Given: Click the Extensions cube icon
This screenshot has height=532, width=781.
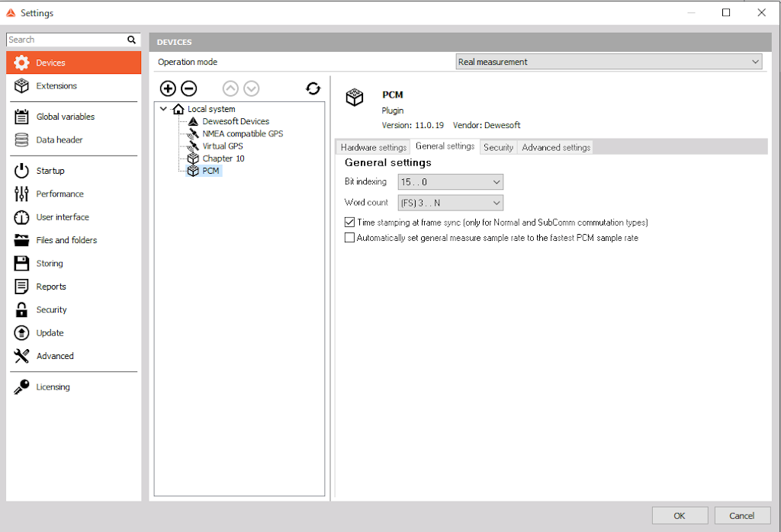Looking at the screenshot, I should [x=21, y=85].
